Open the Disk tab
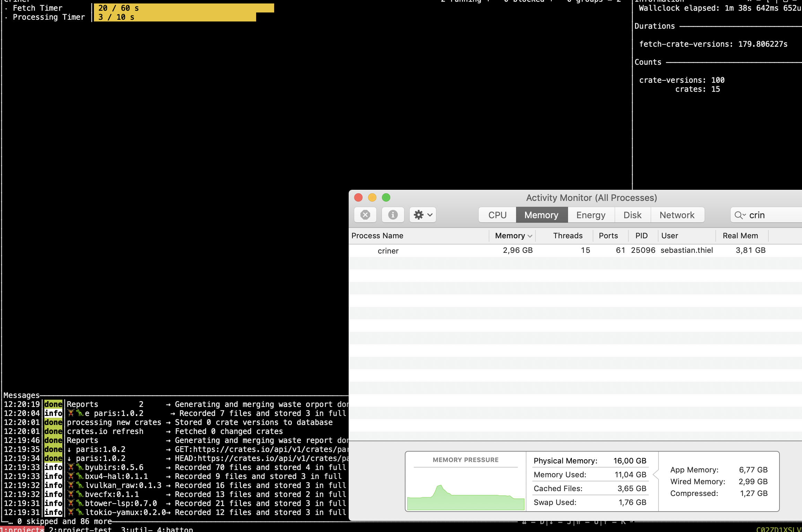 [x=632, y=215]
